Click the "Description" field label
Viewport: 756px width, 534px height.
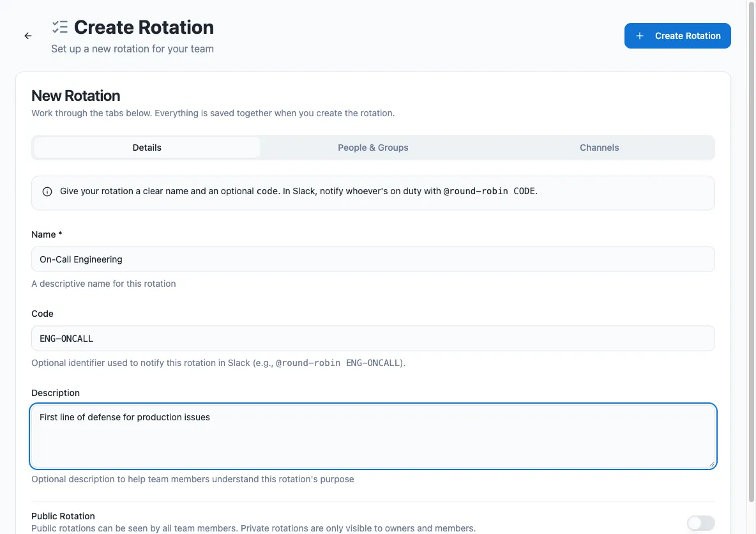pos(56,393)
